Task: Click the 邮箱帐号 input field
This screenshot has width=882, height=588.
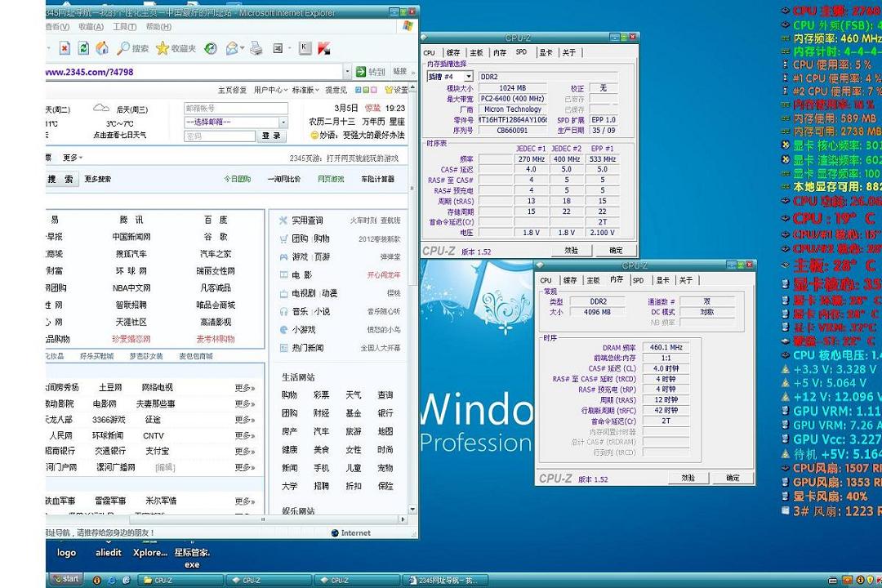Action: (x=236, y=108)
